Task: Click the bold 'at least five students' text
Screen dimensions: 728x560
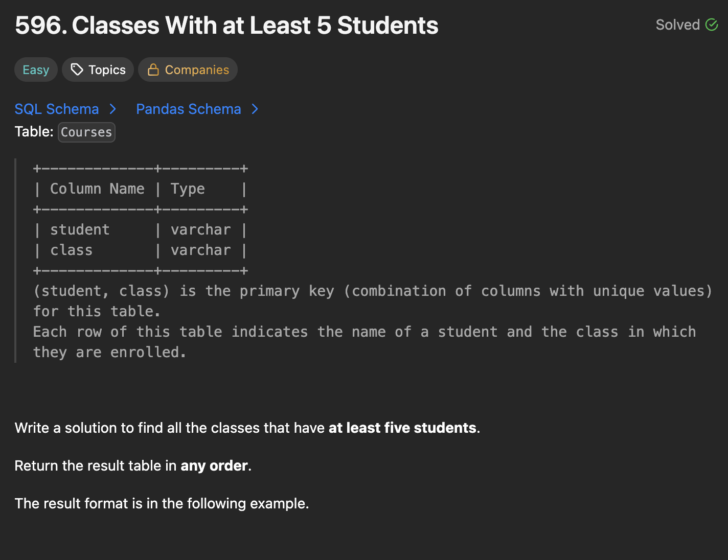Action: tap(402, 428)
